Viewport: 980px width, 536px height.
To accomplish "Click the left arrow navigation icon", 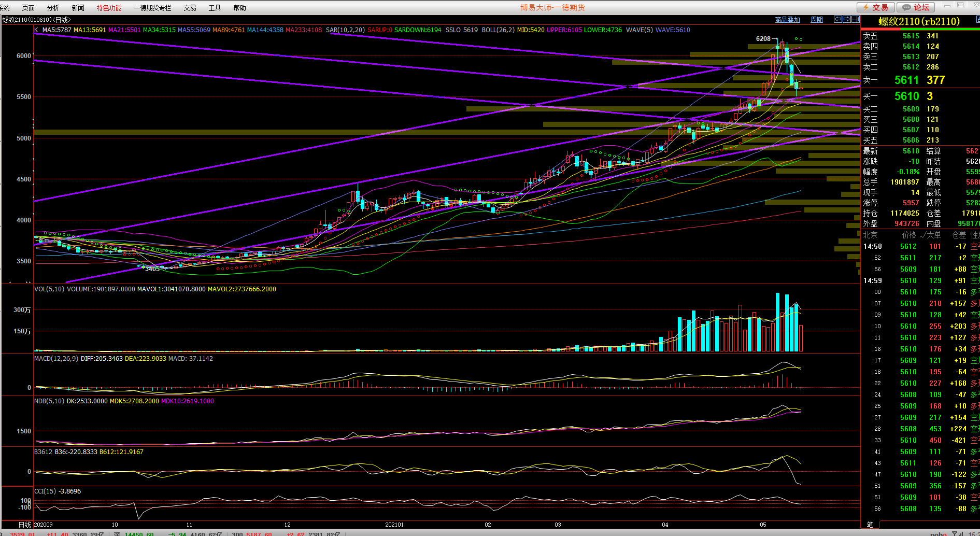I will coord(838,19).
